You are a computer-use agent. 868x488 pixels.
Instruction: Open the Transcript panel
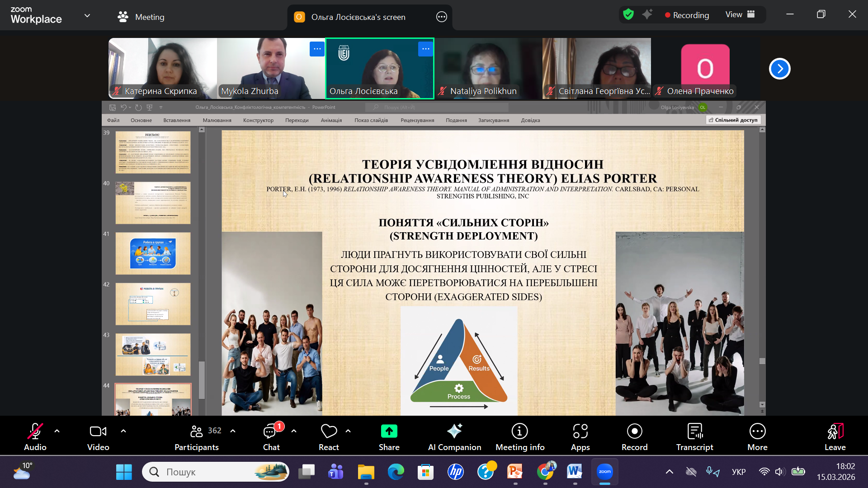click(x=694, y=436)
